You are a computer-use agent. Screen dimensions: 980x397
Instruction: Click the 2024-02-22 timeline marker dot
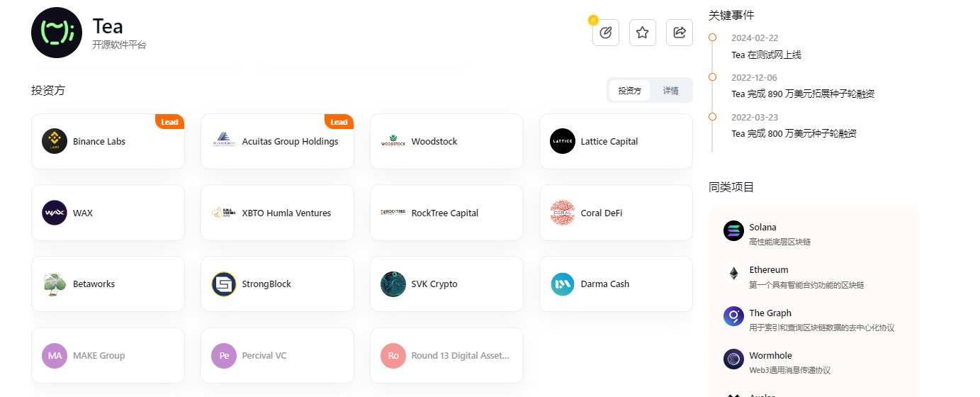(712, 38)
